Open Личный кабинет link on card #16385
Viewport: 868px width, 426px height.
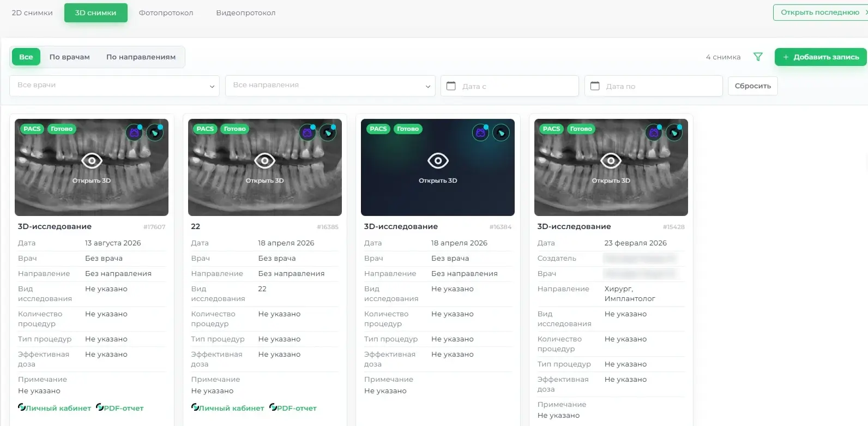(x=228, y=408)
